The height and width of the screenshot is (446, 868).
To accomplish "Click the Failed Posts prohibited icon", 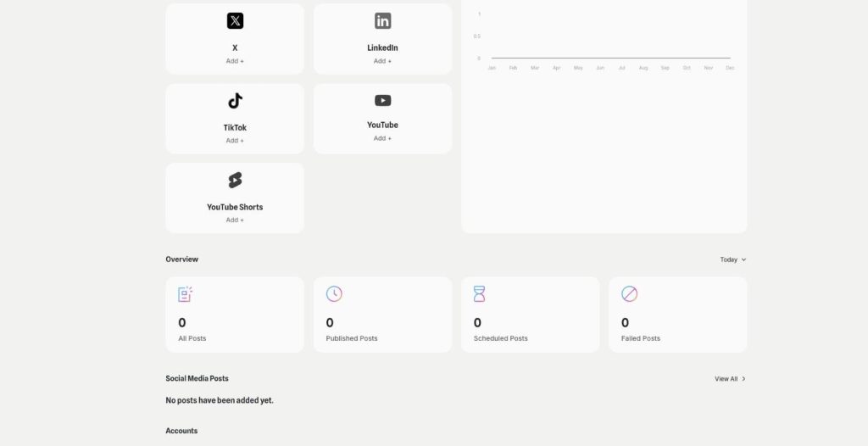I will pyautogui.click(x=630, y=294).
